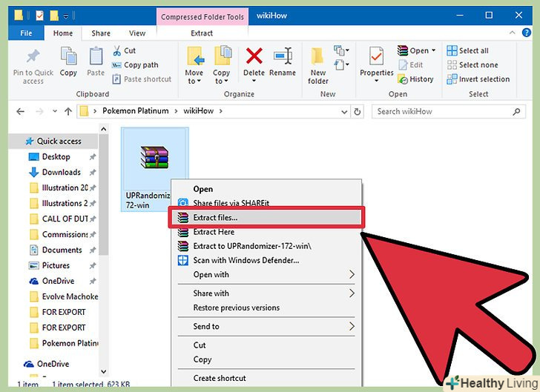Click the Quick Access Toolbar new folder icon
This screenshot has height=392, width=540.
point(54,16)
